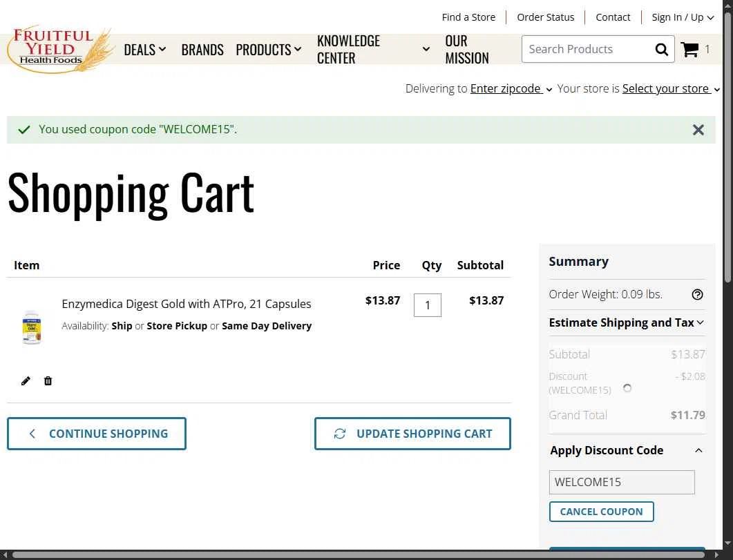
Task: Click the Fruitful Yield Health Foods logo
Action: coord(60,48)
